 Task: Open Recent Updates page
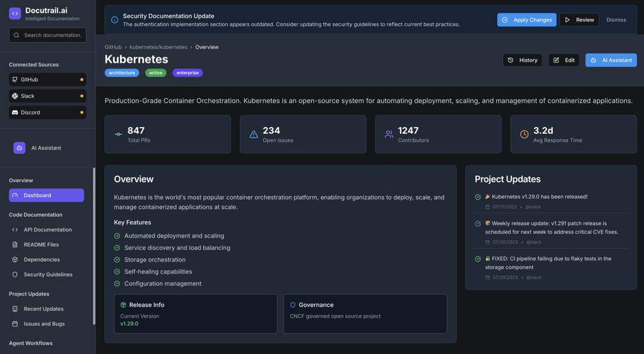click(x=47, y=309)
